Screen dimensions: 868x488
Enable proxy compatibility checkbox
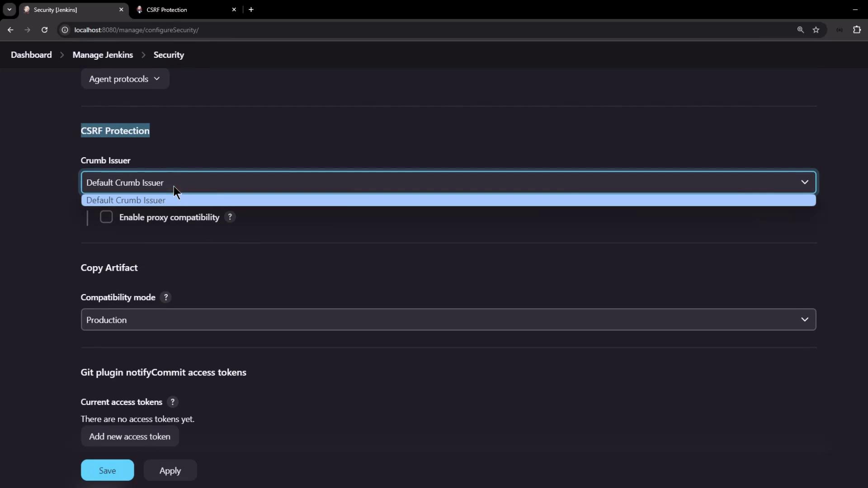(x=106, y=217)
